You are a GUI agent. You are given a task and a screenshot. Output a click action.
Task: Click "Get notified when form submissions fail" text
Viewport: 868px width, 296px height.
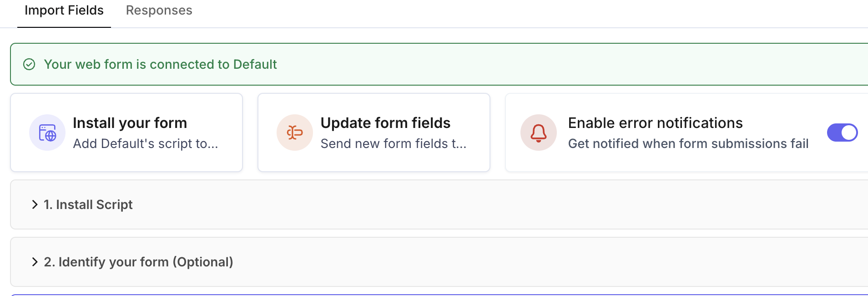[x=688, y=143]
